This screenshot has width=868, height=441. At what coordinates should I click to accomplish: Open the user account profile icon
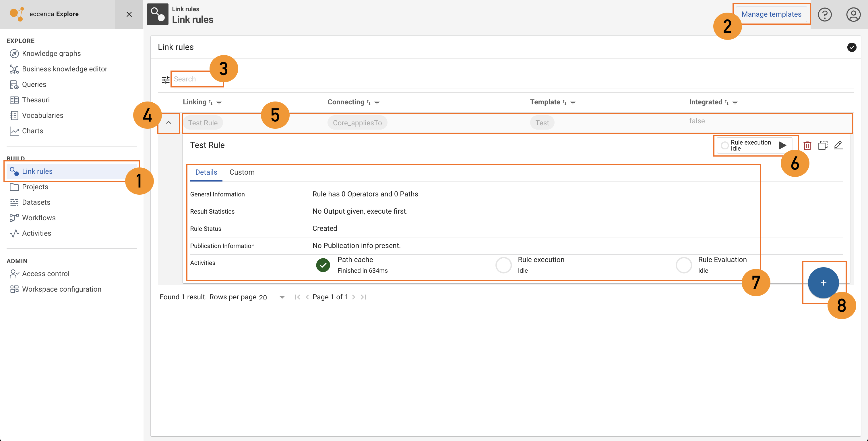click(853, 14)
